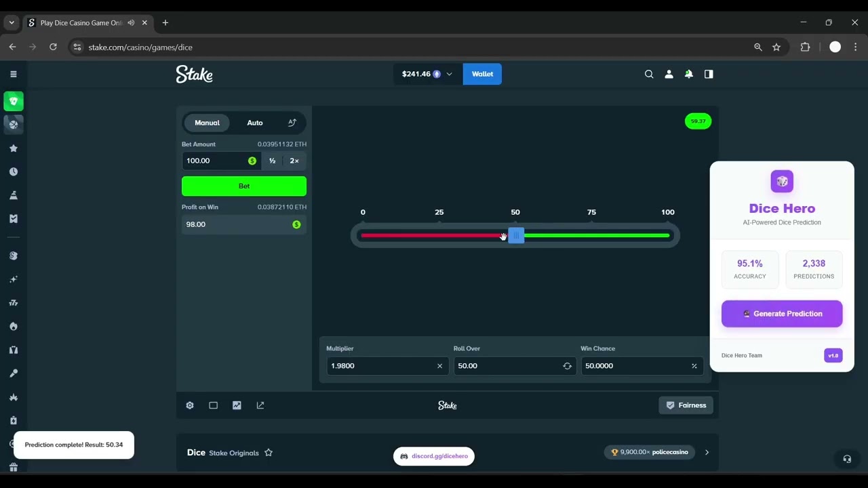This screenshot has width=868, height=488.
Task: Open the sparkle icon in sidebar
Action: click(x=14, y=279)
